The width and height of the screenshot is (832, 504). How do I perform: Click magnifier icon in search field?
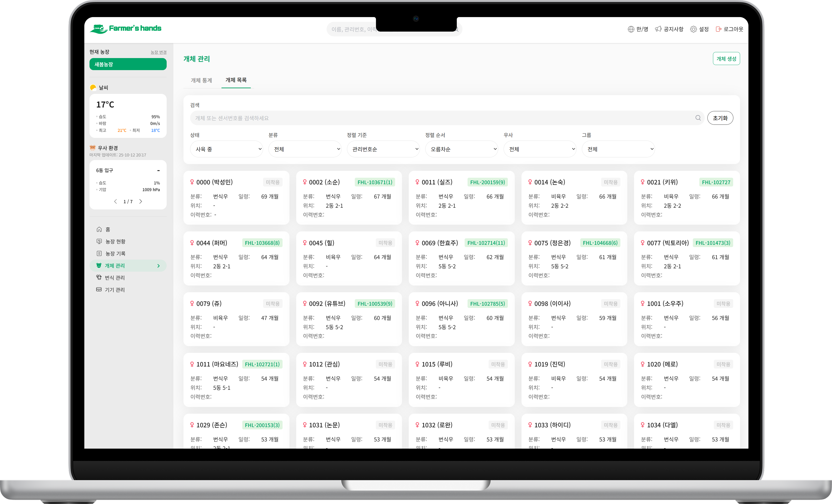698,118
